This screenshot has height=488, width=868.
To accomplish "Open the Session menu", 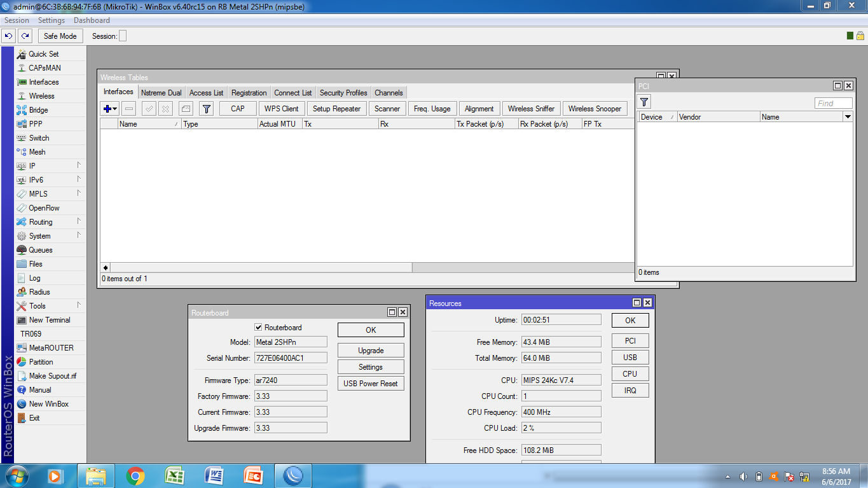I will click(x=17, y=20).
